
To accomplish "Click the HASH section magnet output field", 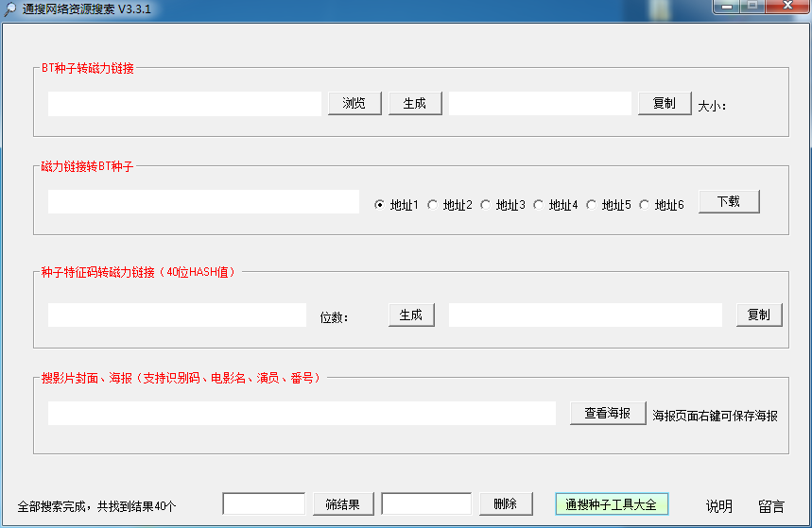I will [585, 315].
